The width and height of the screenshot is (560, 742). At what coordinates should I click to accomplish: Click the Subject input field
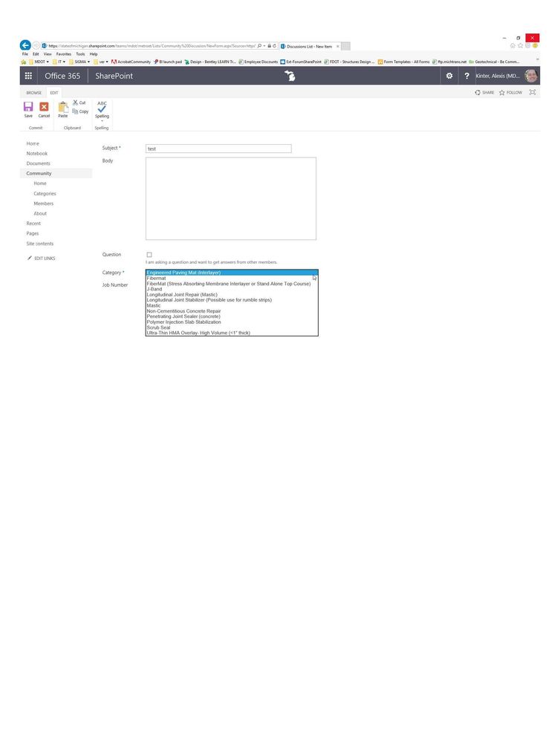click(x=218, y=149)
